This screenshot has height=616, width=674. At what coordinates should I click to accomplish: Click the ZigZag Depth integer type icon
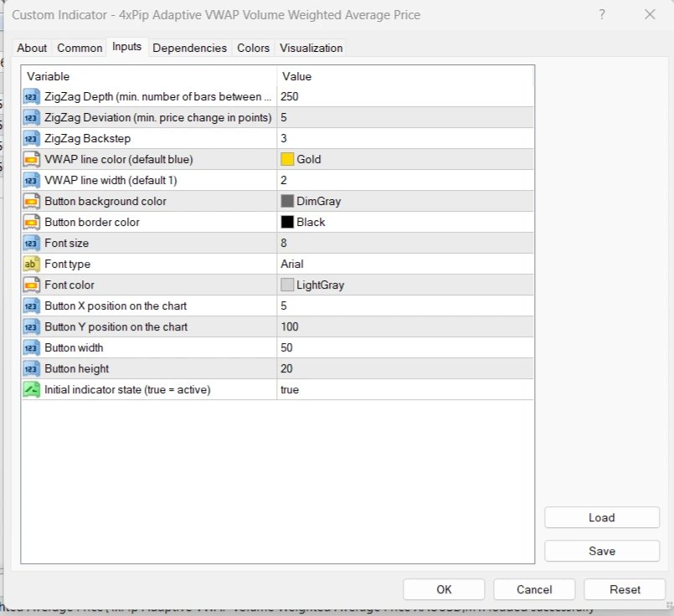[32, 97]
